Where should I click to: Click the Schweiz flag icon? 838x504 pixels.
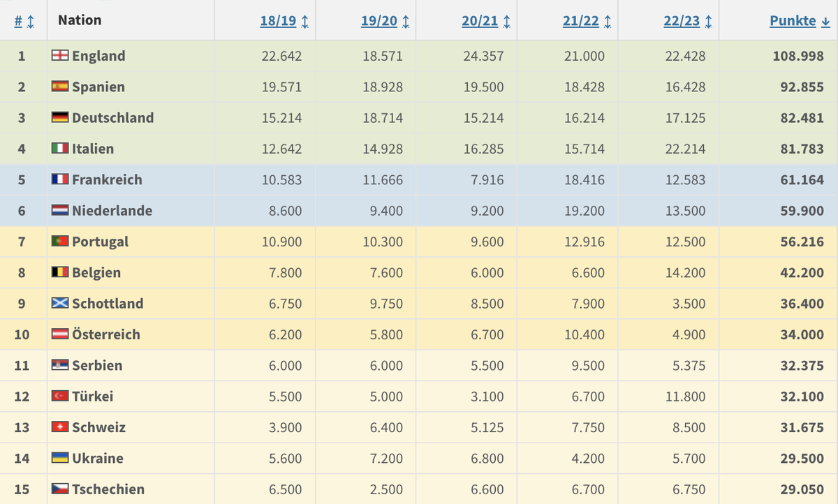point(60,427)
